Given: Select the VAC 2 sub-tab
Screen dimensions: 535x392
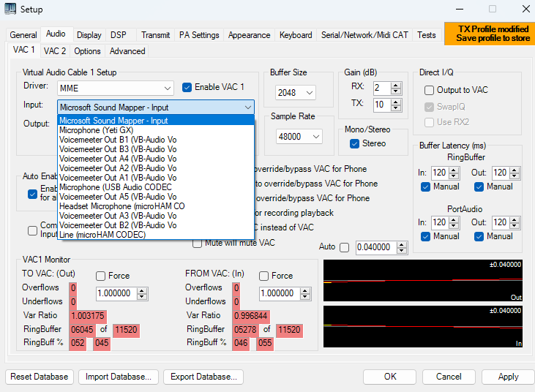Looking at the screenshot, I should coord(55,51).
